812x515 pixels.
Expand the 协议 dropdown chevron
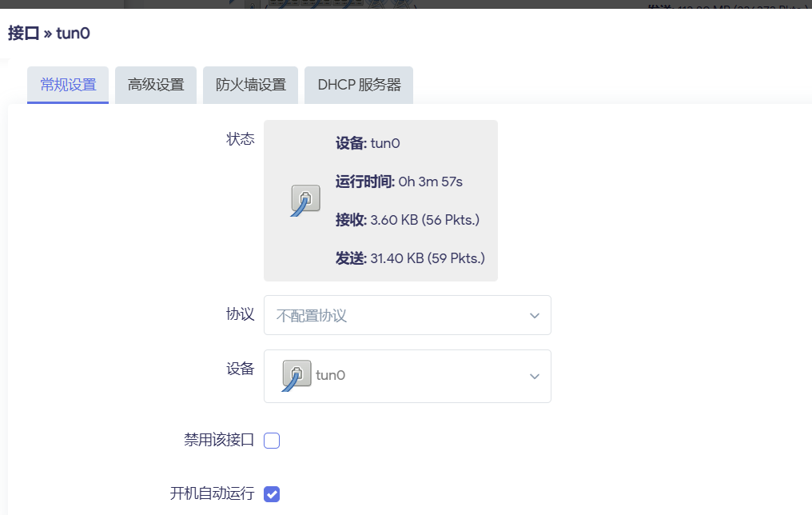(535, 316)
